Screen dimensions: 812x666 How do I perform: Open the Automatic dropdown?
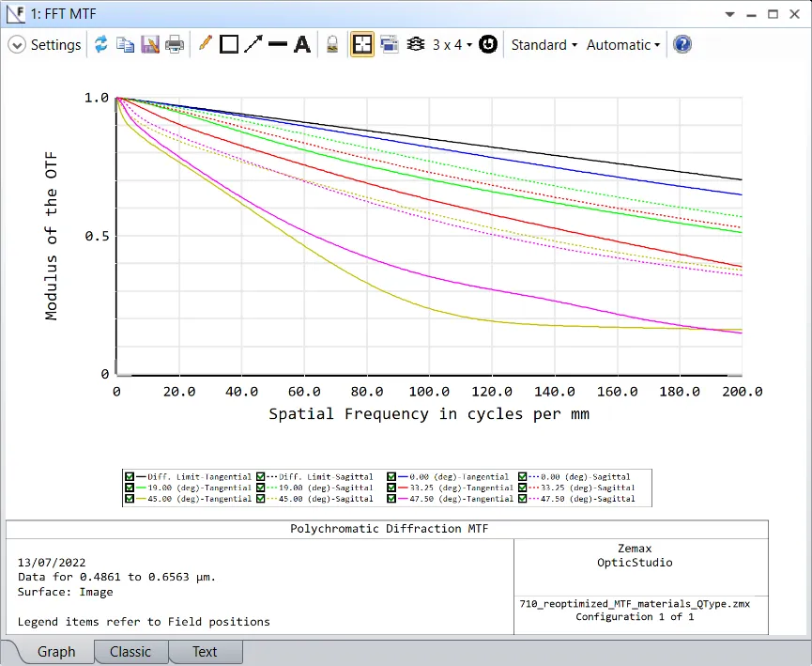coord(622,44)
